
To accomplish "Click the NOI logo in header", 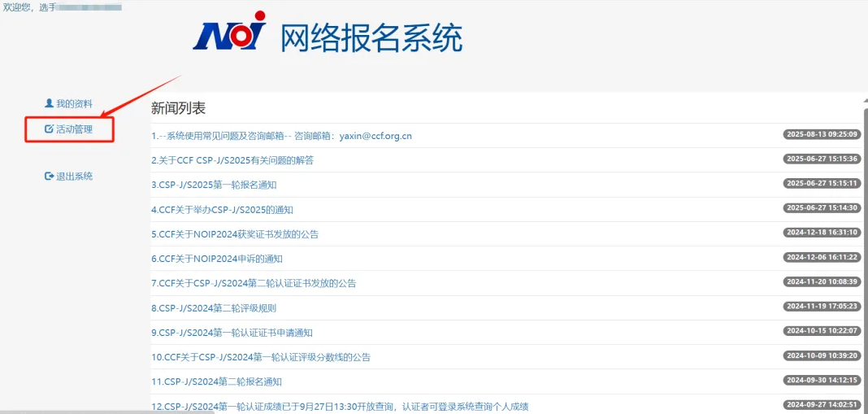I will pos(230,34).
